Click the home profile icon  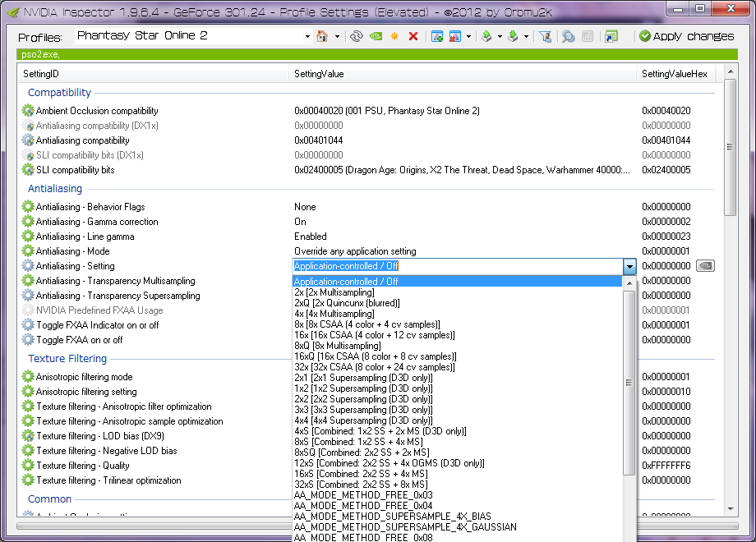(x=322, y=36)
